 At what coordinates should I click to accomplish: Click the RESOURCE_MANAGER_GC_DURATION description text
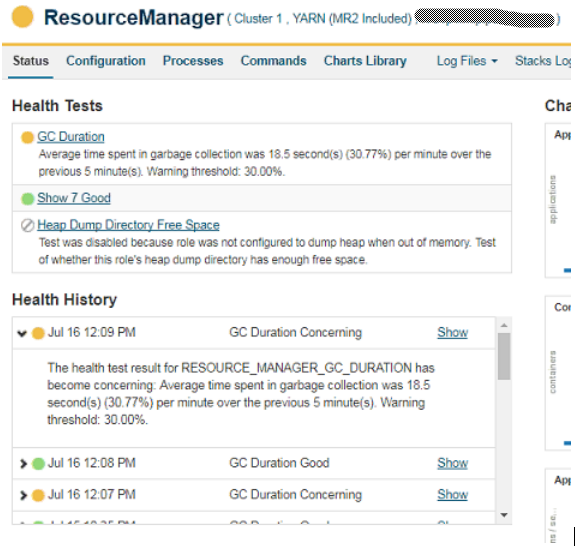[241, 394]
